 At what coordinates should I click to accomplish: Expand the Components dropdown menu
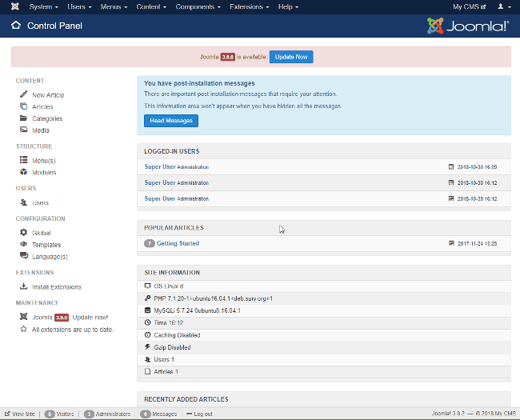point(198,6)
